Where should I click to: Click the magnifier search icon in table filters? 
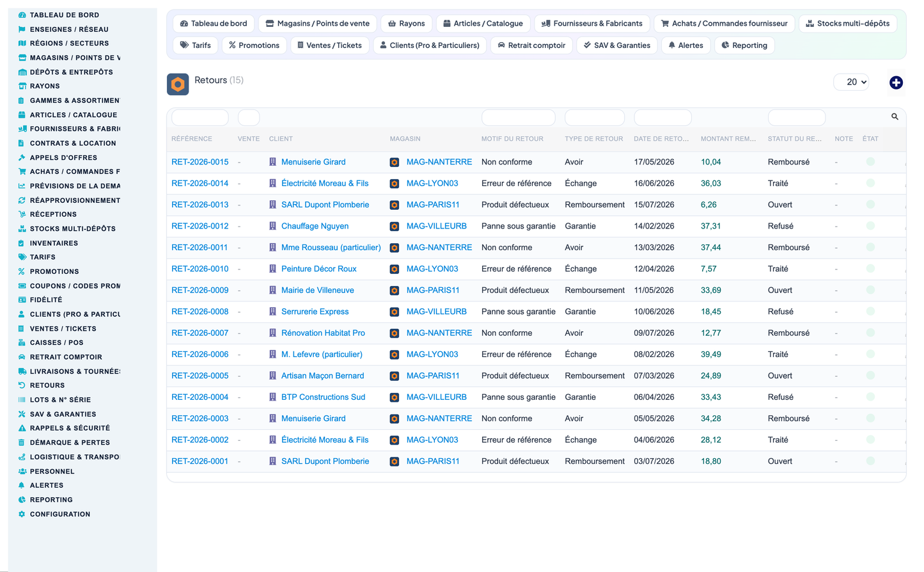[895, 116]
